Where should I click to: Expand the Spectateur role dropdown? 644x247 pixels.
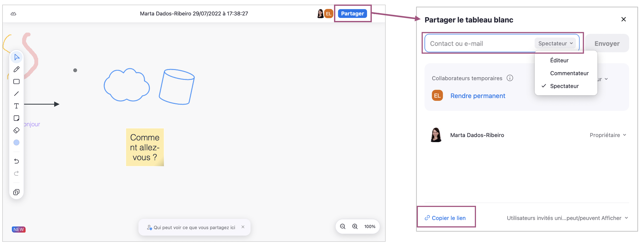(x=555, y=43)
